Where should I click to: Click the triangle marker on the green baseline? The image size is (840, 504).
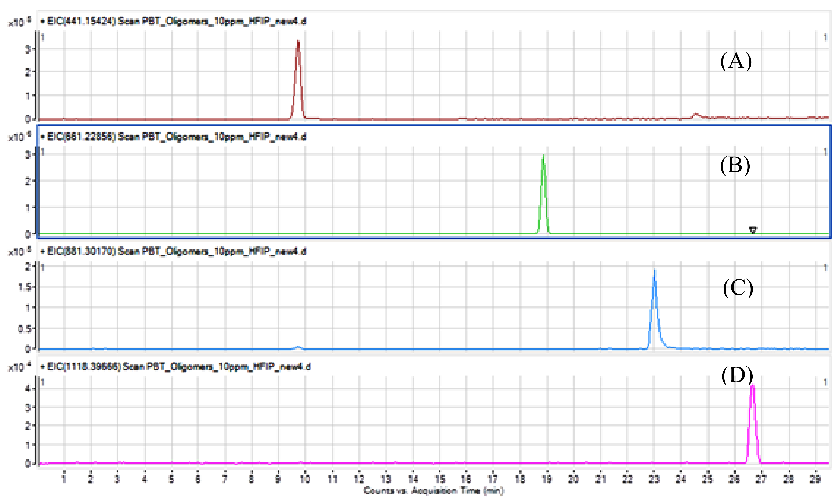point(753,230)
